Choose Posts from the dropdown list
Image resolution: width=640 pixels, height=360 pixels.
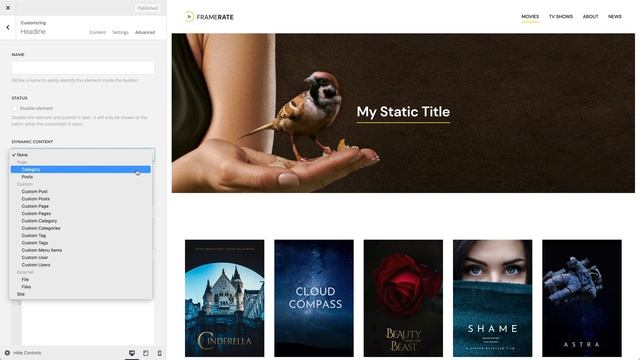pyautogui.click(x=80, y=177)
